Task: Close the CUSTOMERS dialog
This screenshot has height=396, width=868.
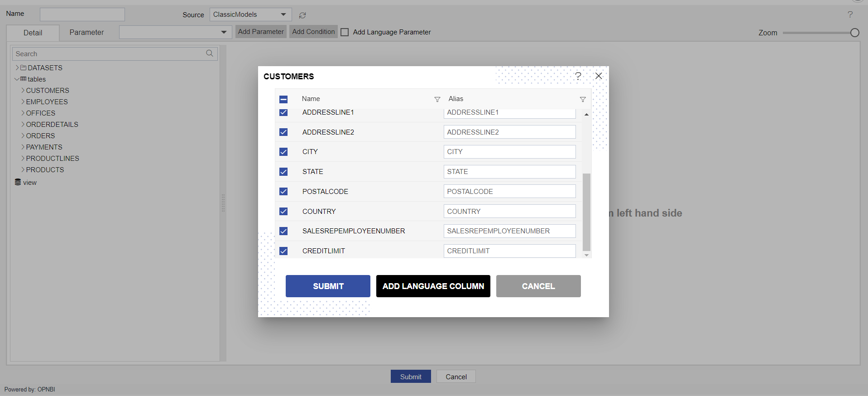Action: click(599, 76)
